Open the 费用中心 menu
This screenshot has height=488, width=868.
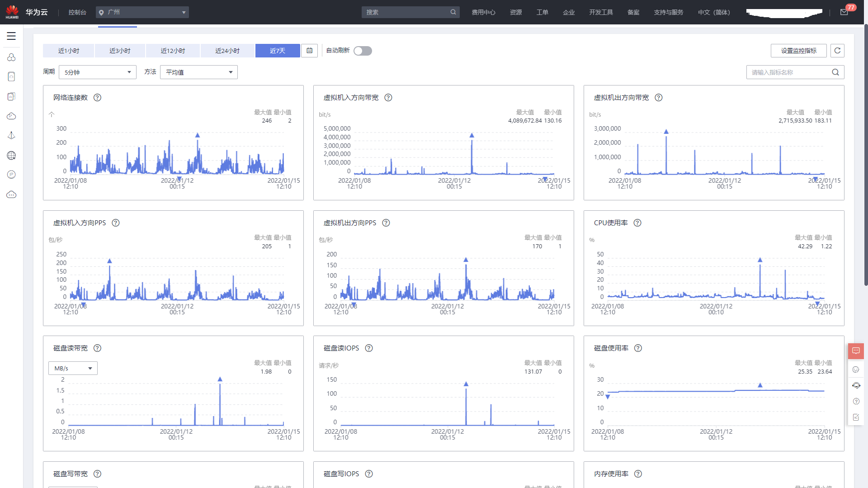coord(483,12)
